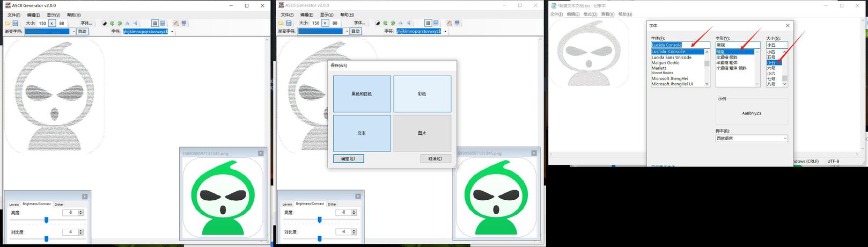Click monitor icon in window behind save dialog

[x=457, y=23]
